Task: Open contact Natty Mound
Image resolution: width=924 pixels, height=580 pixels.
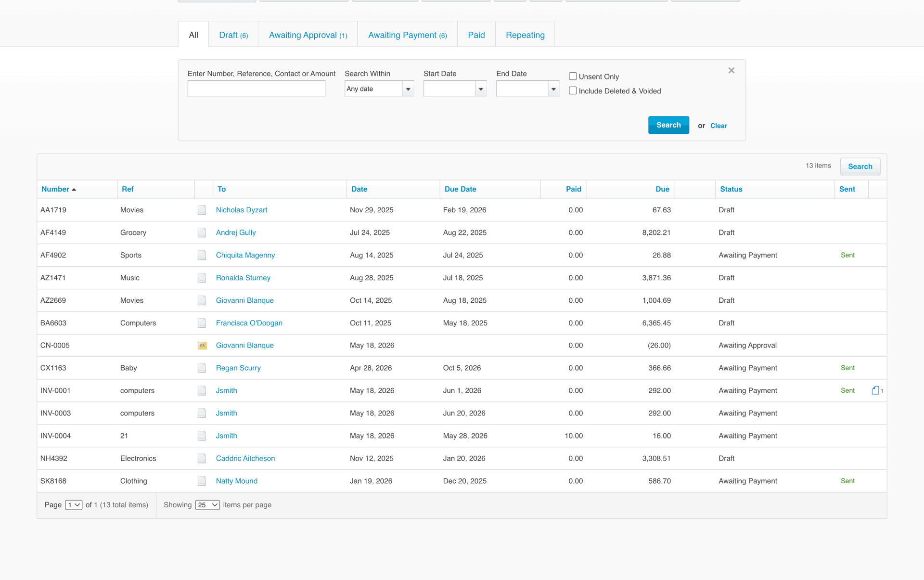Action: [x=237, y=481]
